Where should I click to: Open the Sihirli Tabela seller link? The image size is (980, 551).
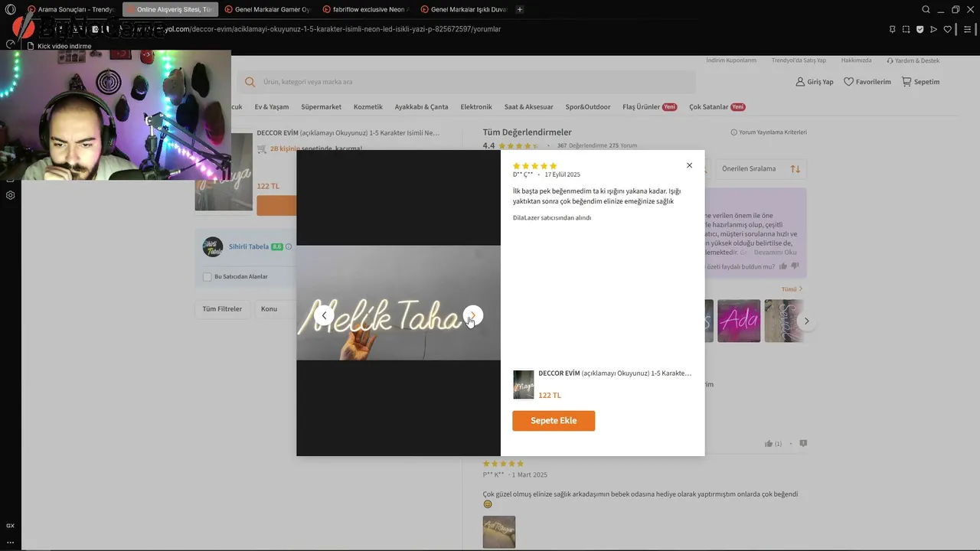pos(249,246)
